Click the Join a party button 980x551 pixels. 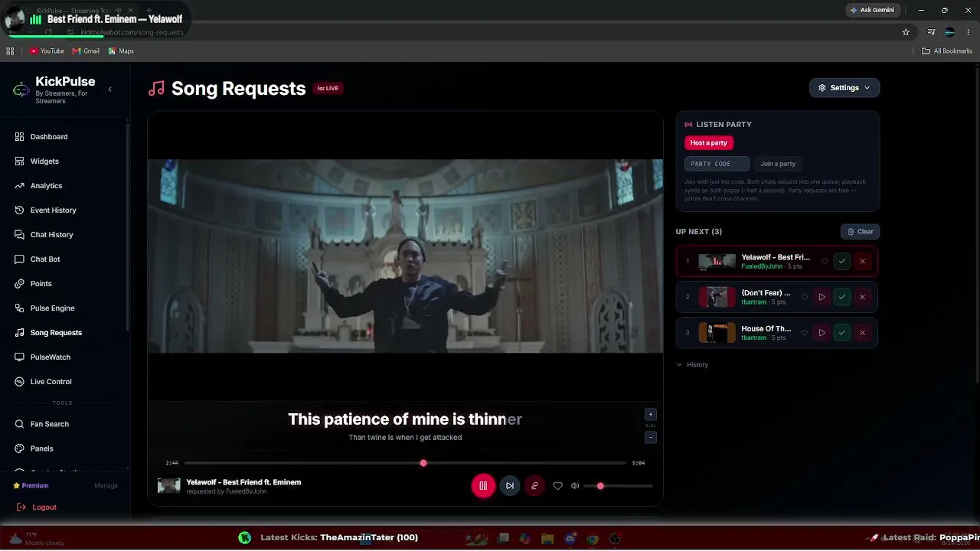pyautogui.click(x=778, y=164)
